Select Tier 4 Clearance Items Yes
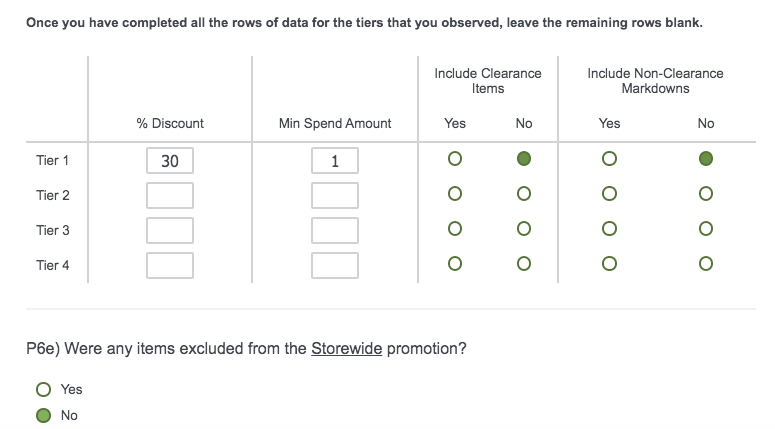The height and width of the screenshot is (429, 775). (x=455, y=264)
